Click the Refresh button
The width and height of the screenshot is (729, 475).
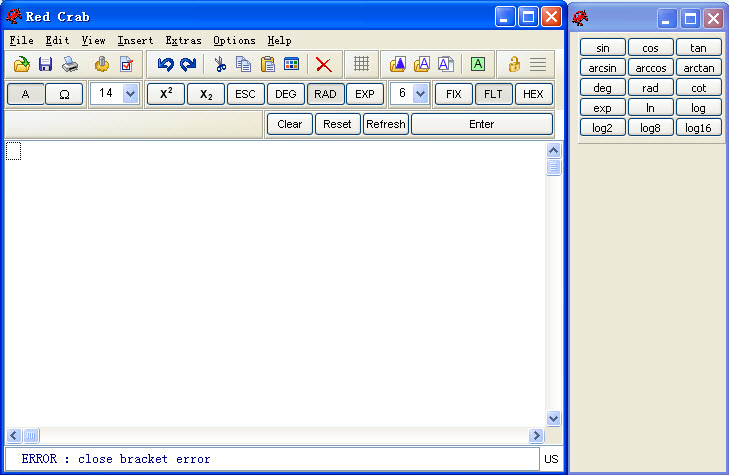(386, 124)
